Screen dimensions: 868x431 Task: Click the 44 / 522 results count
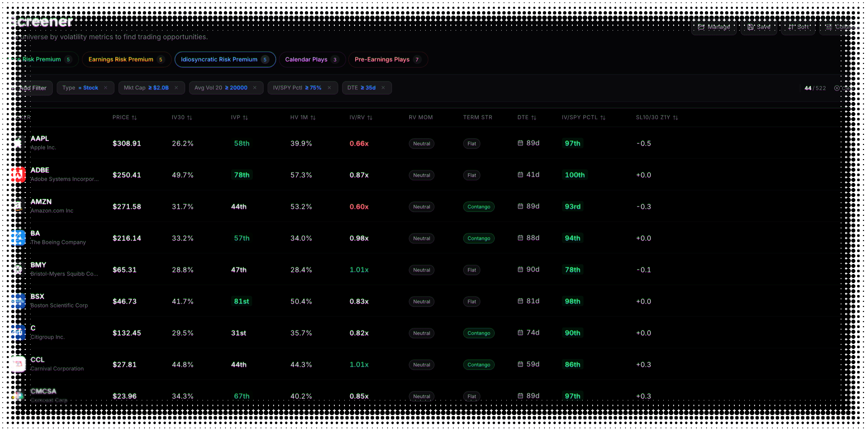click(815, 88)
